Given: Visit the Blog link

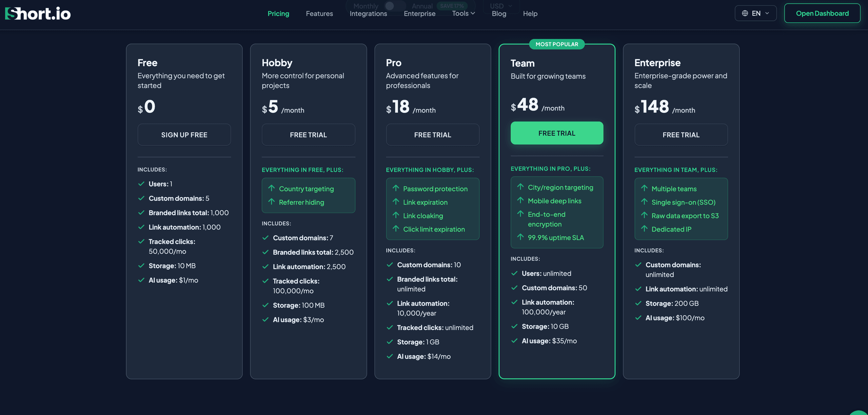Looking at the screenshot, I should pyautogui.click(x=499, y=14).
